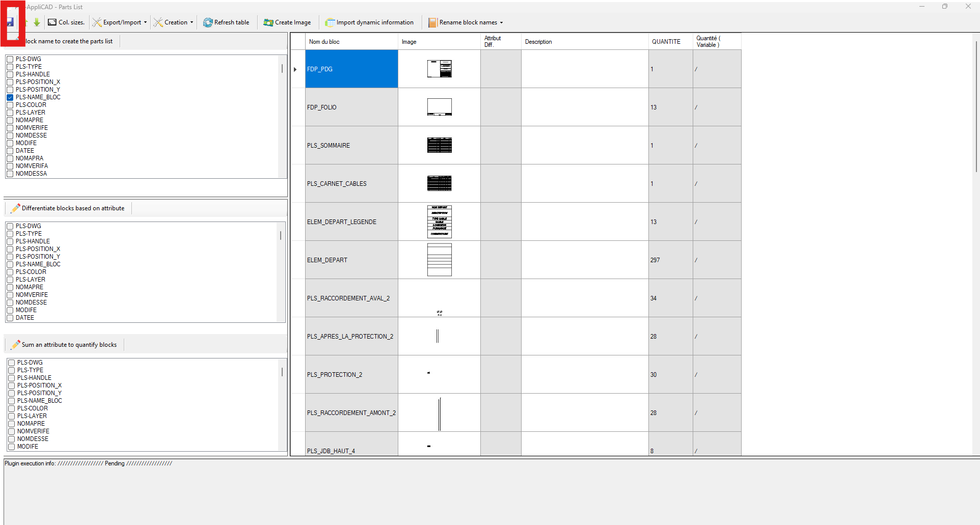The width and height of the screenshot is (980, 525).
Task: Open the Rename block names dropdown
Action: point(501,22)
